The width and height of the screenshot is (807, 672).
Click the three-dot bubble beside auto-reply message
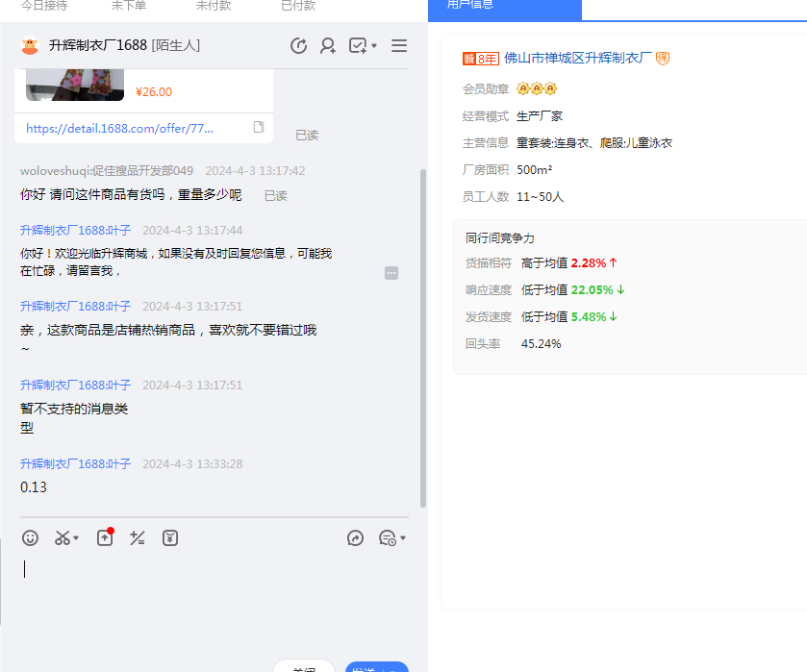391,273
